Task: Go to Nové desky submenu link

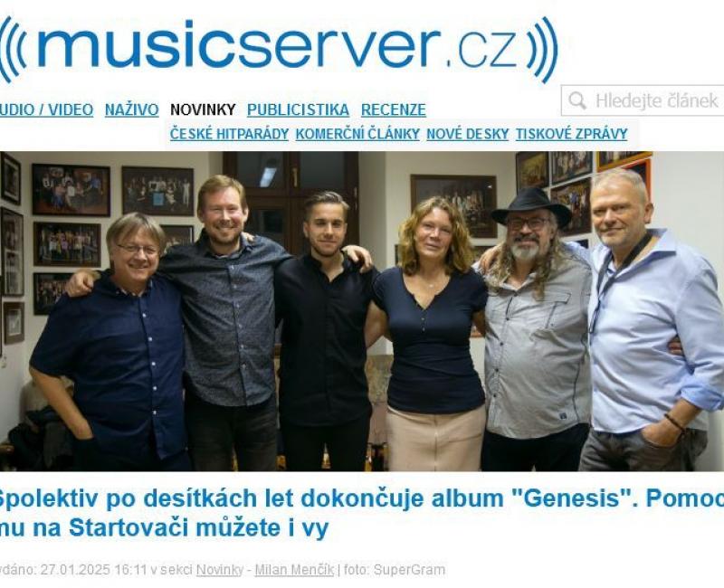Action: pyautogui.click(x=467, y=134)
